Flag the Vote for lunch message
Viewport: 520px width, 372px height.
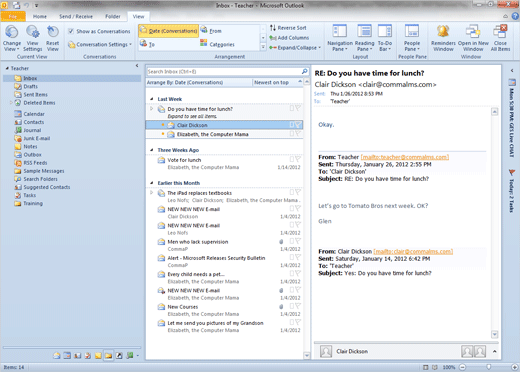click(x=298, y=159)
